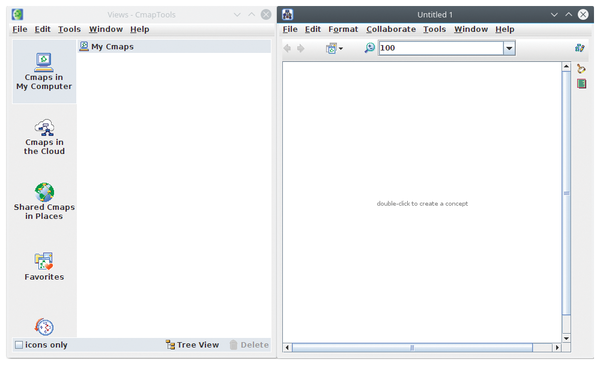The height and width of the screenshot is (365, 600).
Task: Open the view options dropdown icon
Action: 334,48
